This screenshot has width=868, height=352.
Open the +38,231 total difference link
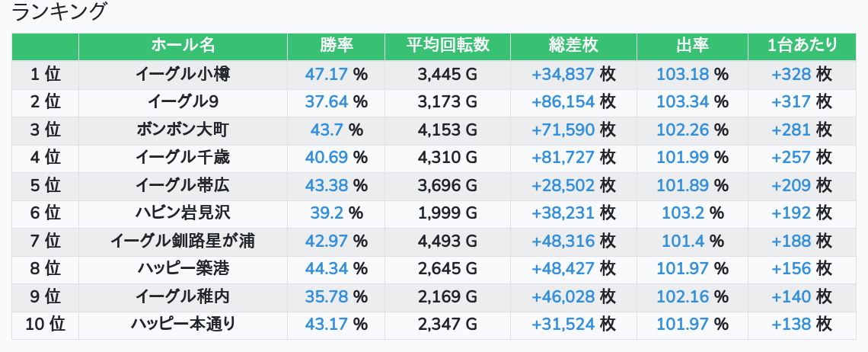(x=563, y=213)
